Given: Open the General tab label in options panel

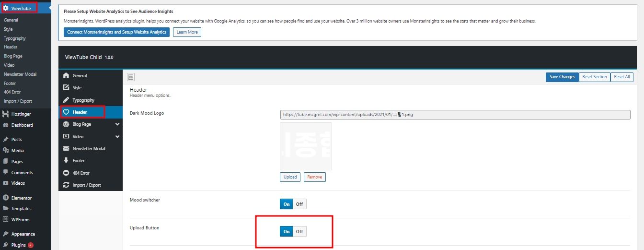Looking at the screenshot, I should click(x=80, y=76).
